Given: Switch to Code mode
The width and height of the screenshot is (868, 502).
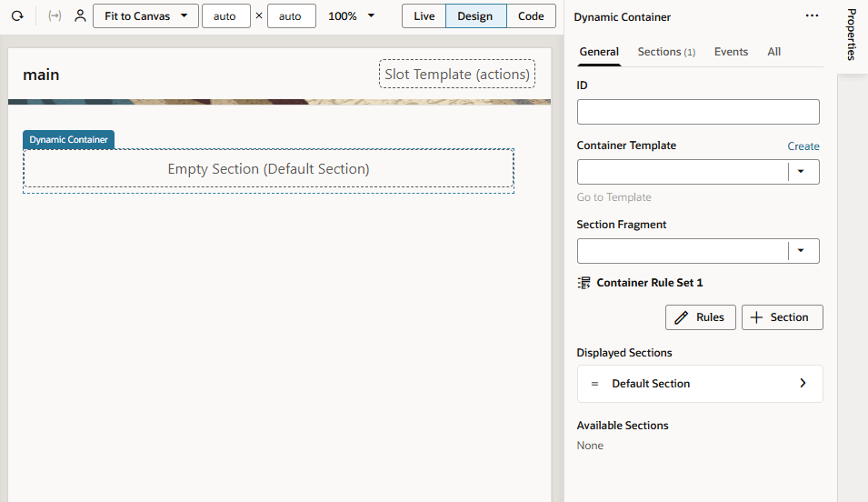Looking at the screenshot, I should tap(531, 16).
